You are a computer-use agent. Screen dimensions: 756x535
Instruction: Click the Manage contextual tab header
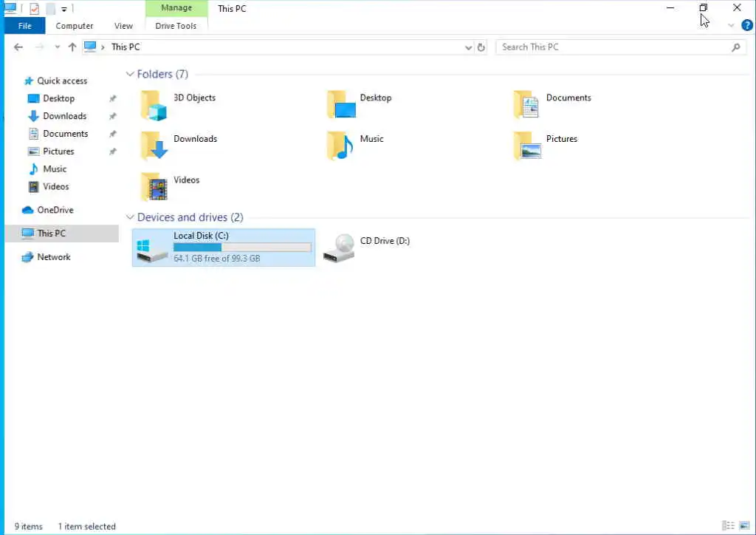(176, 8)
